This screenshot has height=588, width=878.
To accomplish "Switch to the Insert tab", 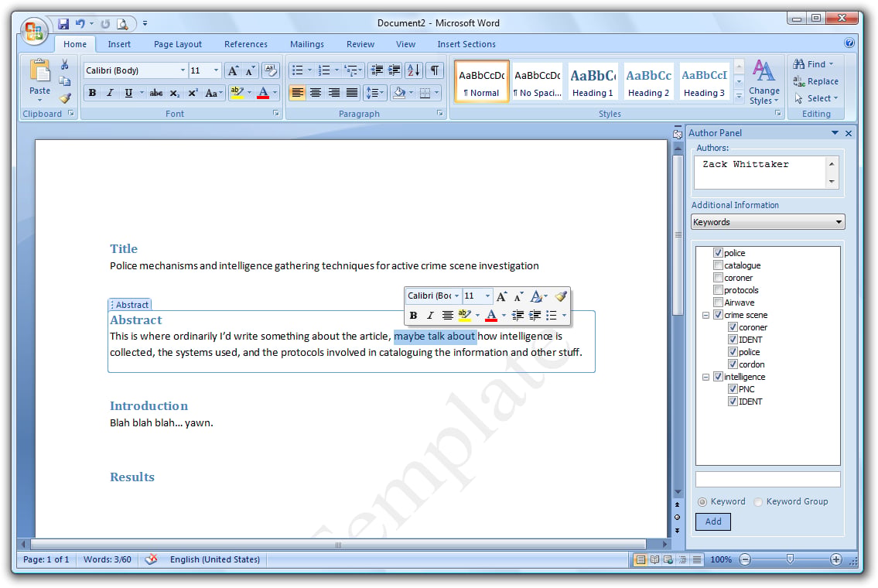I will pyautogui.click(x=119, y=43).
